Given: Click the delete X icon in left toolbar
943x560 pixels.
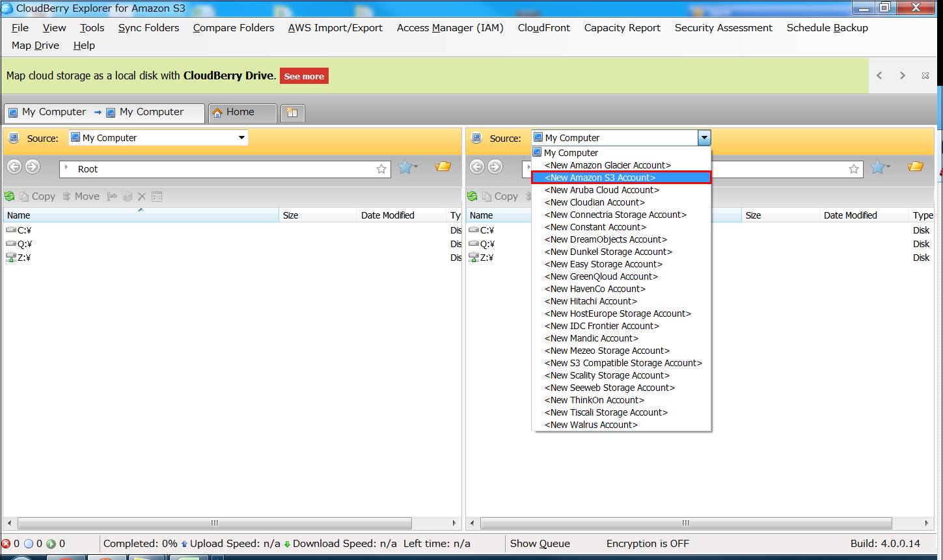Looking at the screenshot, I should 141,196.
